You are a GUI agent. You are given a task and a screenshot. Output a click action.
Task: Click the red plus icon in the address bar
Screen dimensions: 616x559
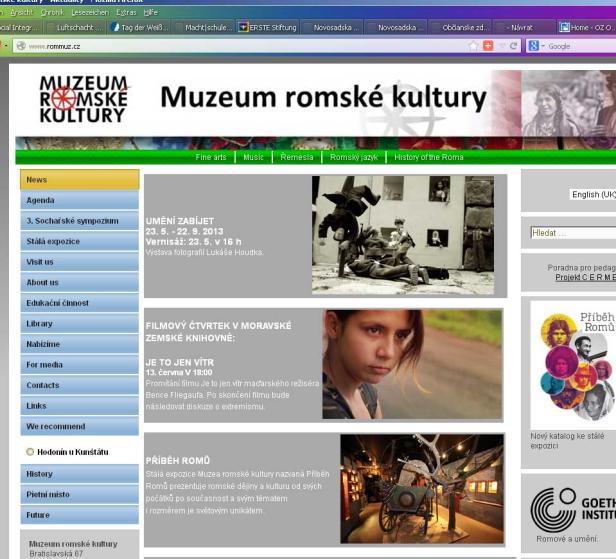(x=488, y=46)
